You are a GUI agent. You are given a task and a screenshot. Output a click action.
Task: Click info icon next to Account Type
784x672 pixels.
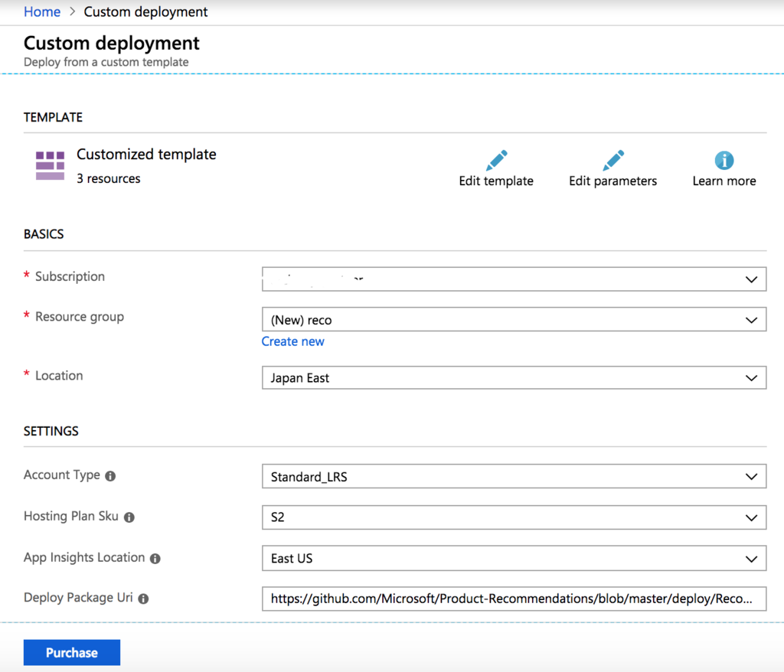tap(110, 476)
